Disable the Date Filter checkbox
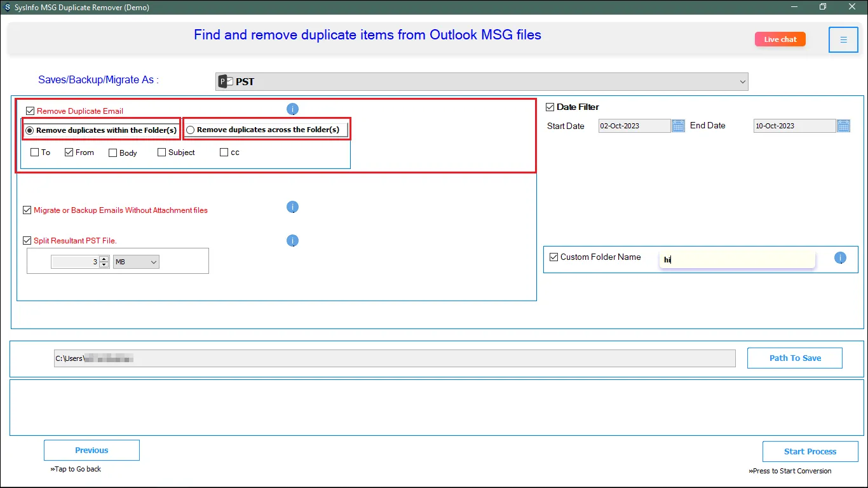Viewport: 868px width, 488px height. pos(550,107)
